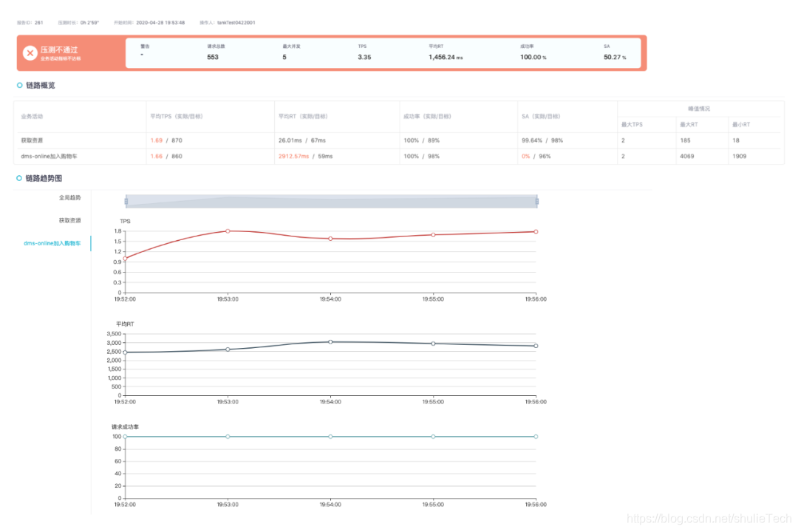Image resolution: width=798 pixels, height=532 pixels.
Task: Click the 最大RT value 4069
Action: [x=687, y=157]
